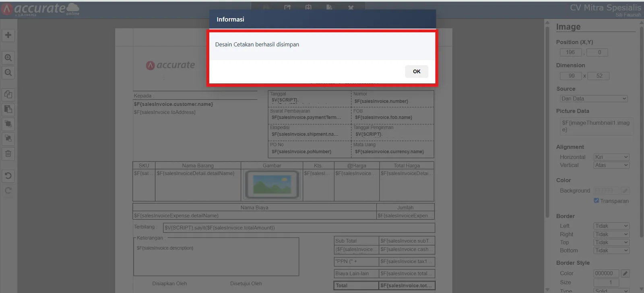
Task: Open the Horizontal alignment dropdown
Action: [611, 157]
